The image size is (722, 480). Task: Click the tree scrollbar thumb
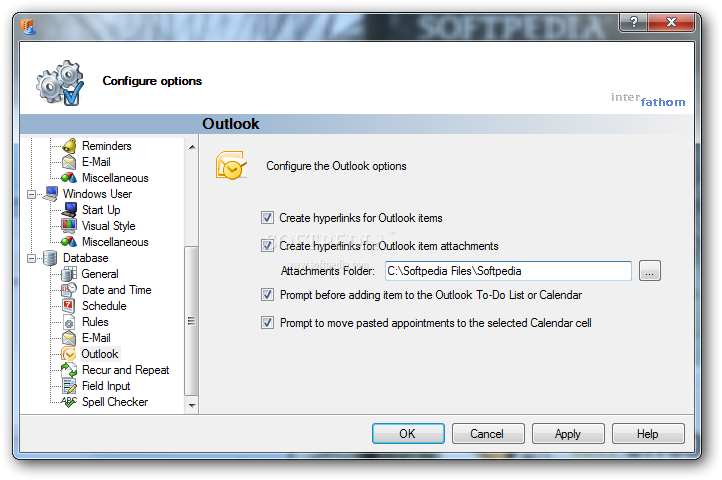coord(192,321)
